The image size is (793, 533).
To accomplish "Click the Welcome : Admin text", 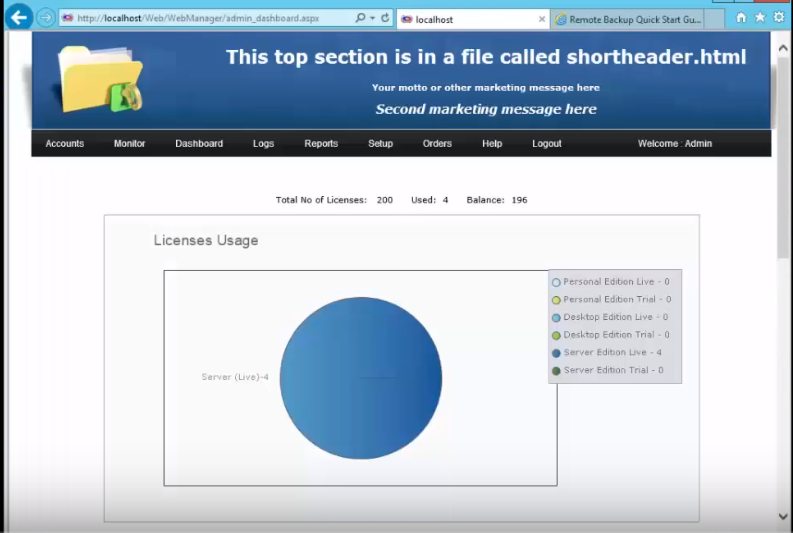I will pyautogui.click(x=675, y=144).
